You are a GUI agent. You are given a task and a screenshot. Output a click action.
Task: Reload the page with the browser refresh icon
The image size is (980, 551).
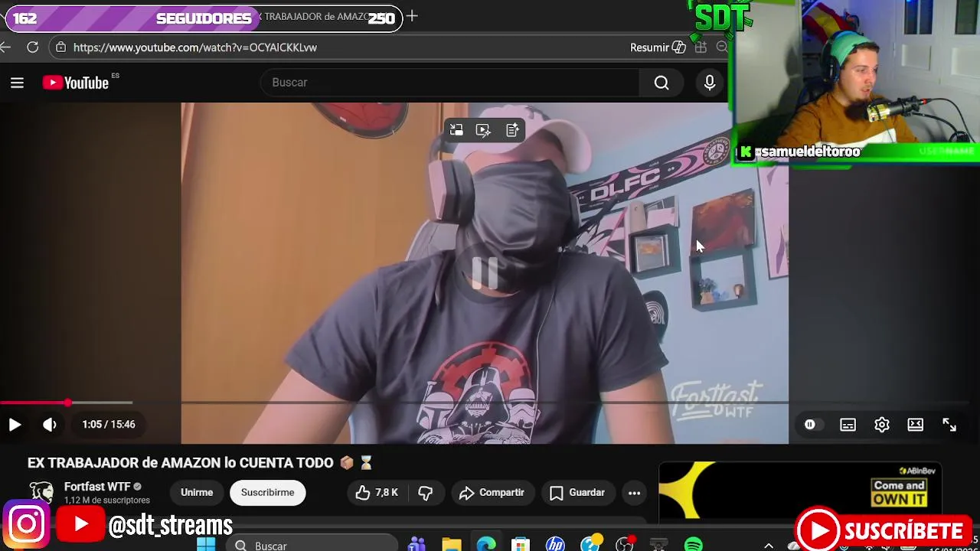(x=32, y=47)
